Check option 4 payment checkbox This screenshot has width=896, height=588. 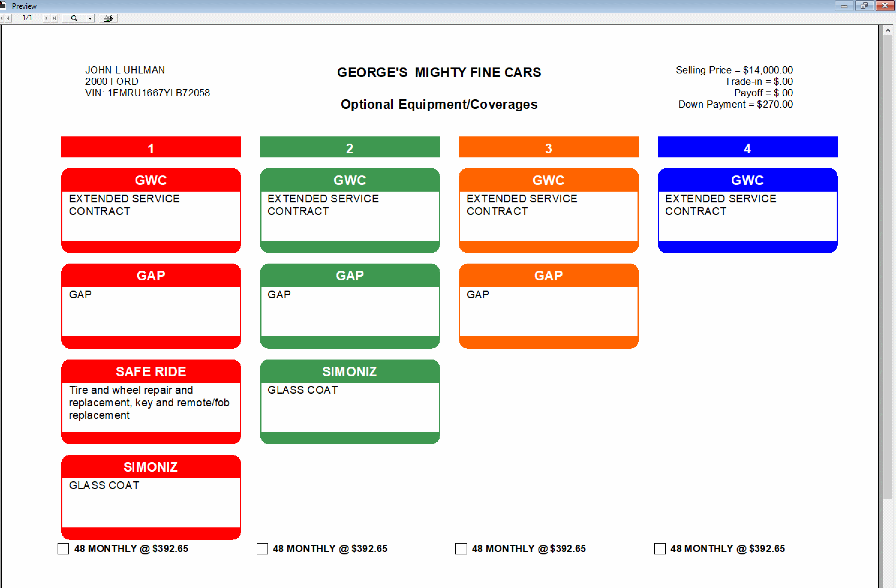click(x=660, y=548)
